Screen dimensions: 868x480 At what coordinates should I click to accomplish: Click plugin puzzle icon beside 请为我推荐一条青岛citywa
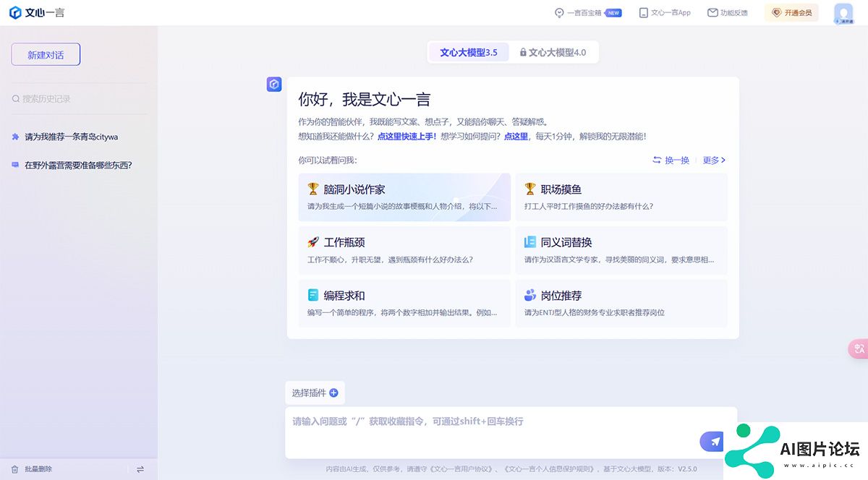15,136
